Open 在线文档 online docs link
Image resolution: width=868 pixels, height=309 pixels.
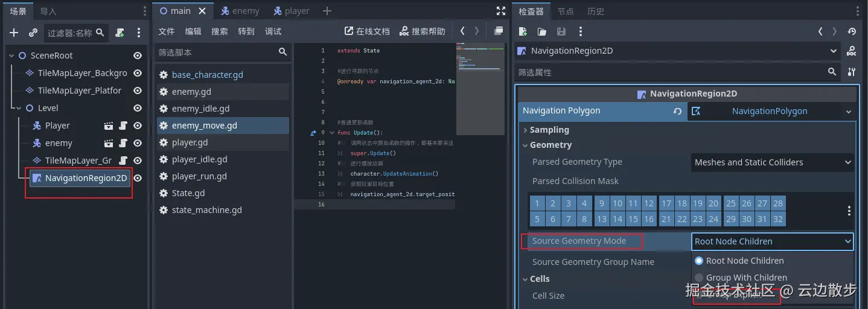coord(367,31)
